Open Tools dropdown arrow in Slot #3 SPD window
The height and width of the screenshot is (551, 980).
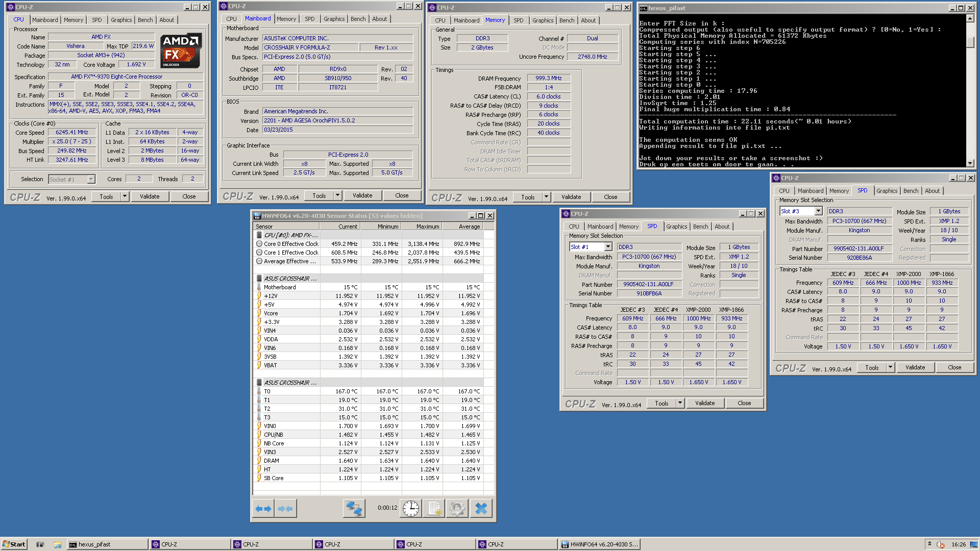pyautogui.click(x=890, y=367)
